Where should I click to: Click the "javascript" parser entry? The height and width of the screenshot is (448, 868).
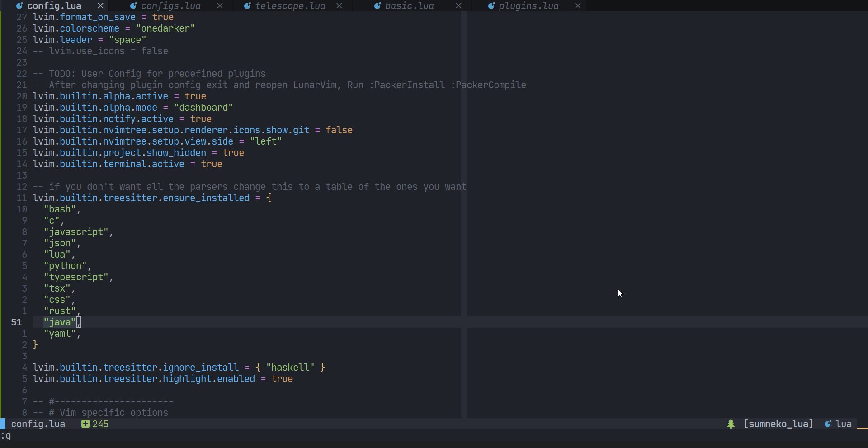[x=76, y=232]
